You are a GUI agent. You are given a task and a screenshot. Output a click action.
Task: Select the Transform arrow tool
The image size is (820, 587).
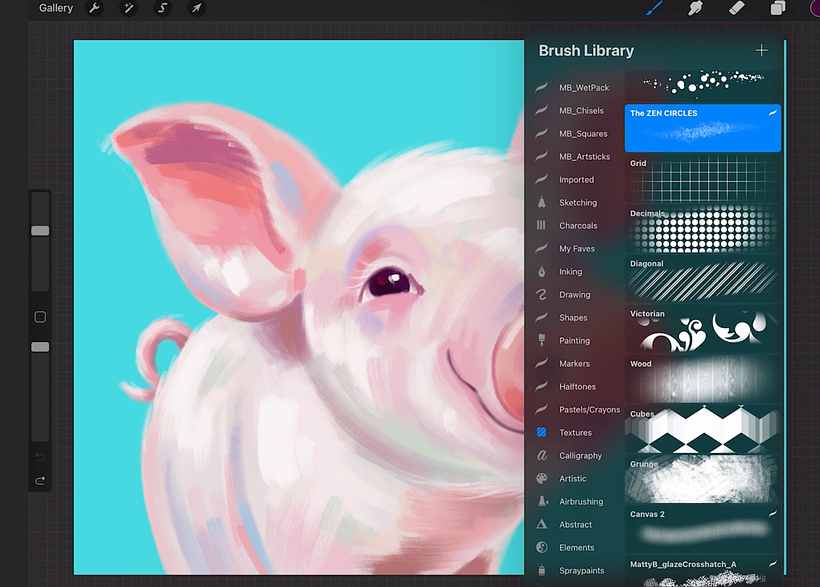tap(196, 8)
